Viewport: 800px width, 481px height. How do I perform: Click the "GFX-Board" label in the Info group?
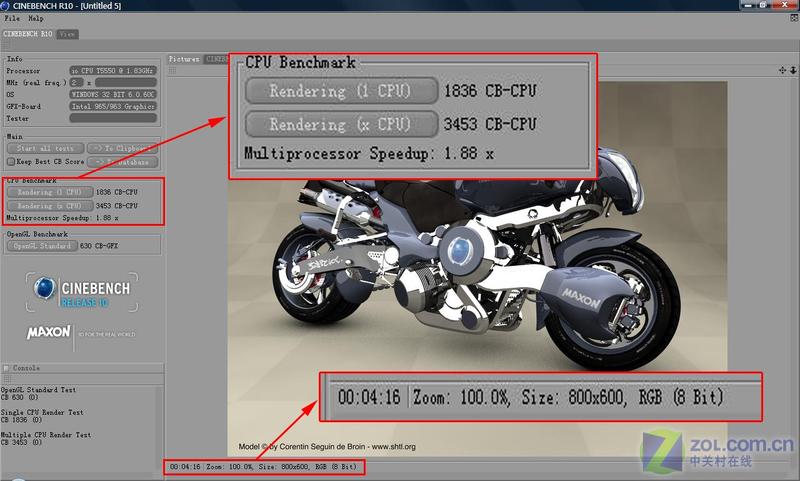[23, 107]
